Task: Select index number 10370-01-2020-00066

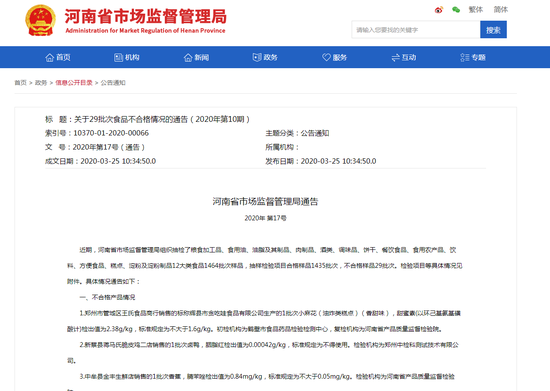Action: [x=111, y=133]
